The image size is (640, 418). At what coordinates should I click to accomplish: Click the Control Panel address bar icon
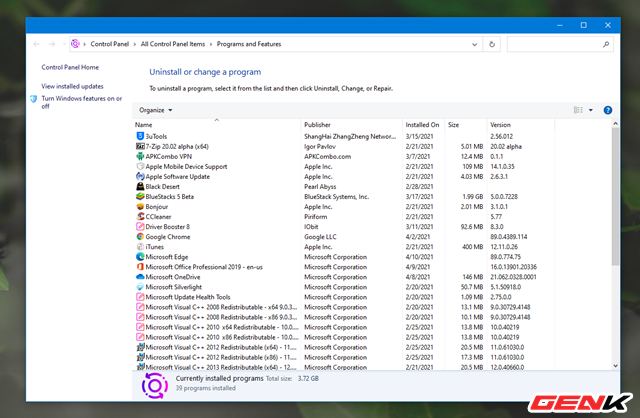click(75, 44)
